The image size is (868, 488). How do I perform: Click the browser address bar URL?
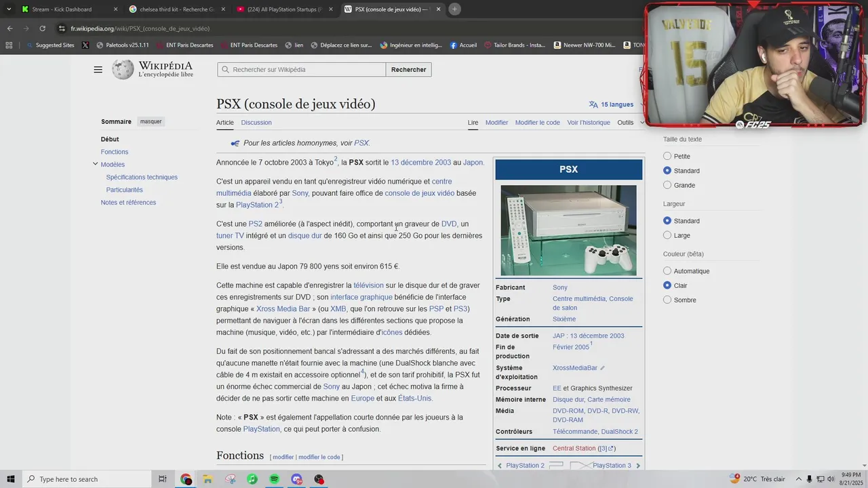140,28
